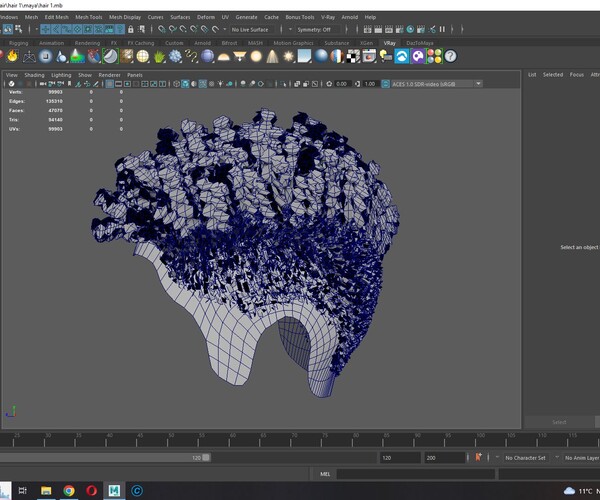Open the V-Ray frame buffer icon

pos(369,56)
